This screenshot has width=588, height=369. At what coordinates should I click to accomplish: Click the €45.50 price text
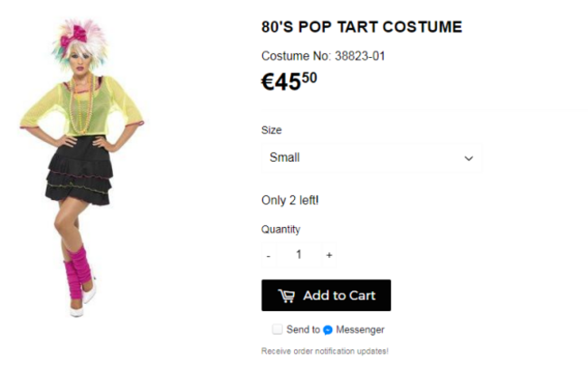tap(289, 81)
